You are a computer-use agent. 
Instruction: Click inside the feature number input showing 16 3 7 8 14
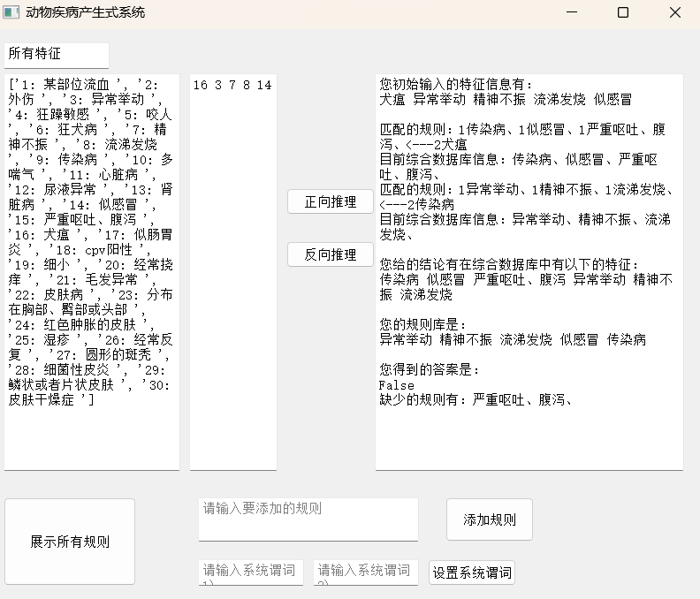point(233,272)
